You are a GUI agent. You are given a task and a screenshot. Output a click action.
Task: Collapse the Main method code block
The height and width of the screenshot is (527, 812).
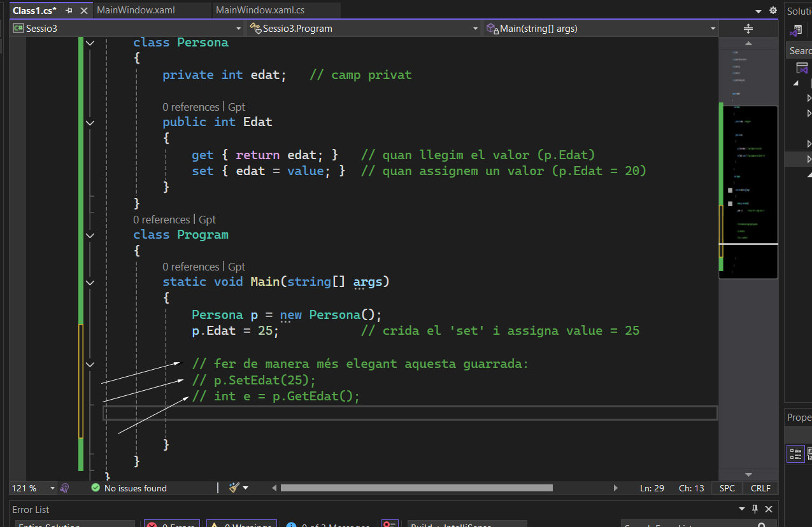point(90,282)
